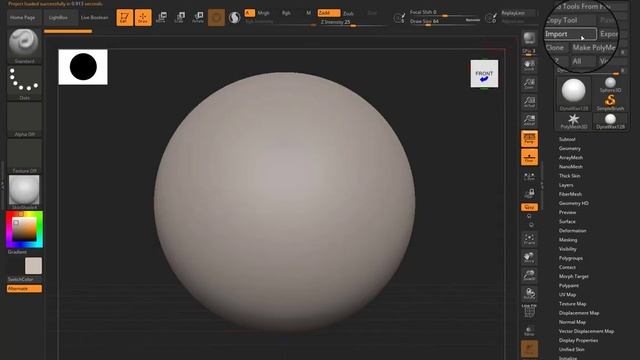Image resolution: width=640 pixels, height=360 pixels.
Task: Expand the Masking section
Action: (x=568, y=240)
